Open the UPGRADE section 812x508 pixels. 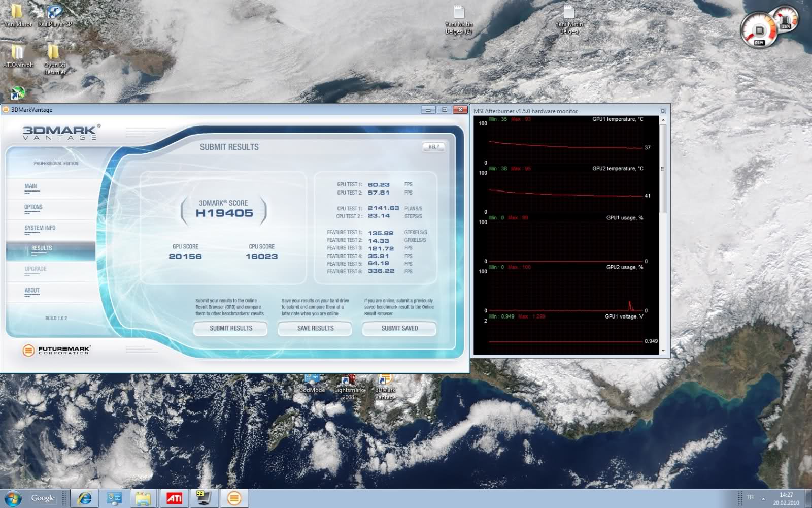[x=36, y=269]
